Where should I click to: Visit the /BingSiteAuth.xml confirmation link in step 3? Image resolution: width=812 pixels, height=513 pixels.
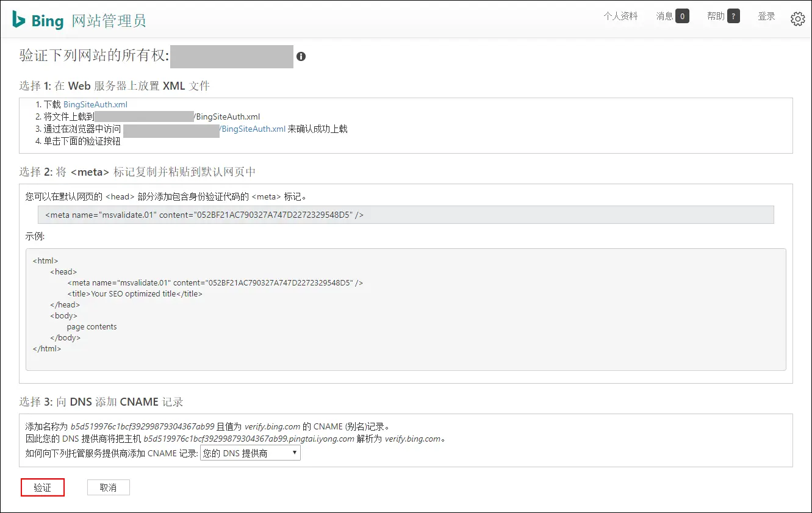(x=253, y=129)
